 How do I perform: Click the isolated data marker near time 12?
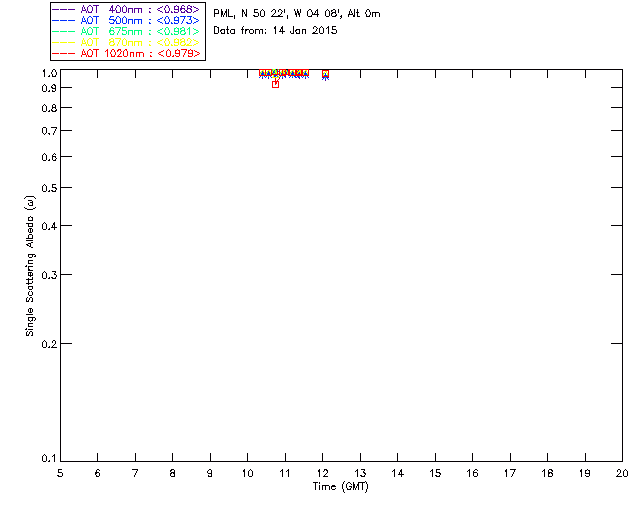[x=325, y=74]
